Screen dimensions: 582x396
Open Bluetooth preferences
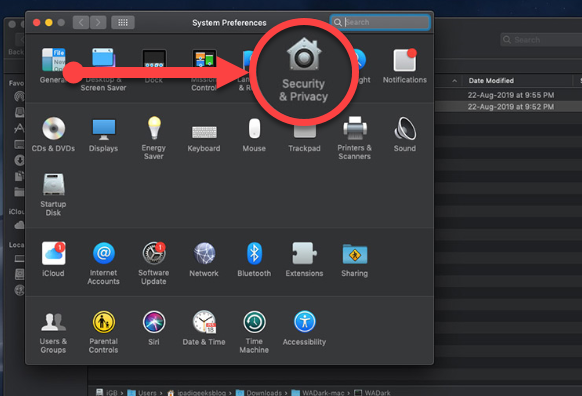254,259
